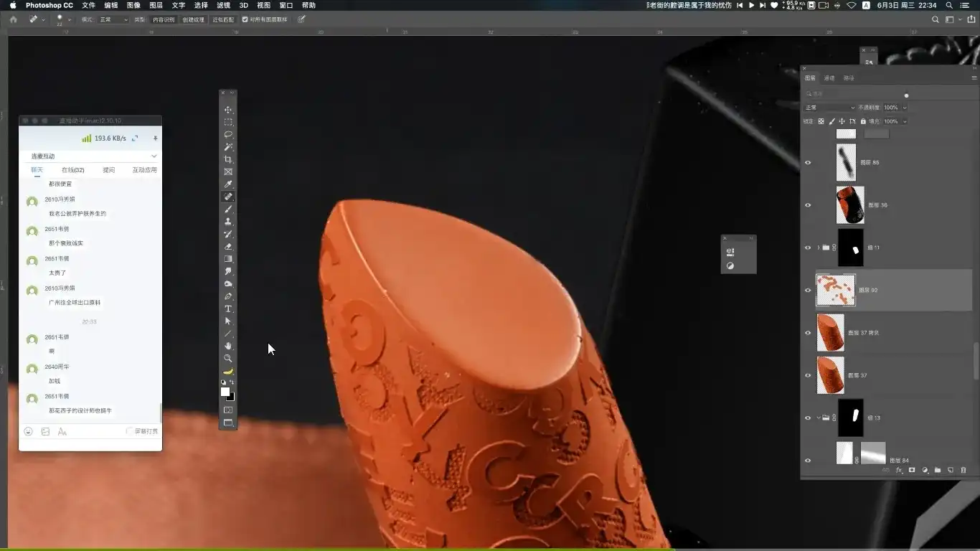980x551 pixels.
Task: Choose the Eyedropper tool
Action: (x=228, y=184)
